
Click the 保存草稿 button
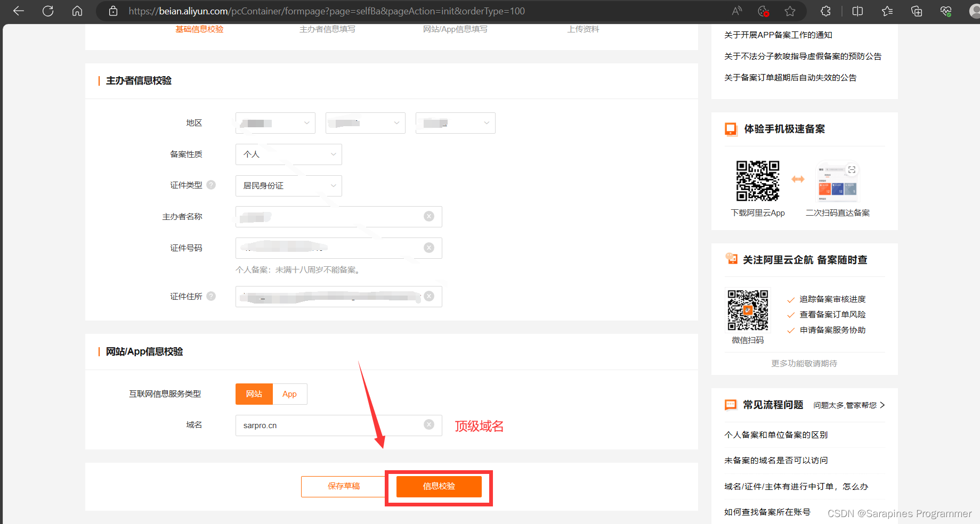pyautogui.click(x=344, y=486)
